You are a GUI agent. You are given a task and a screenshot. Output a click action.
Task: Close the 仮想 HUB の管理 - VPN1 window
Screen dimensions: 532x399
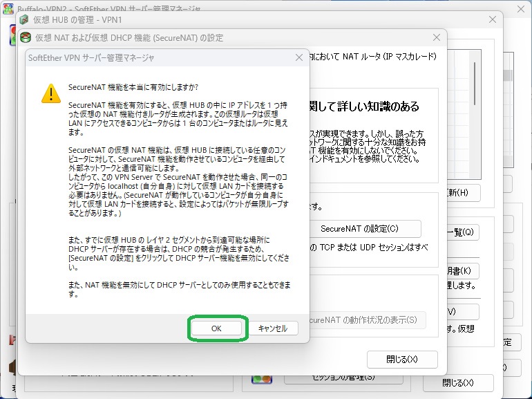click(x=493, y=19)
